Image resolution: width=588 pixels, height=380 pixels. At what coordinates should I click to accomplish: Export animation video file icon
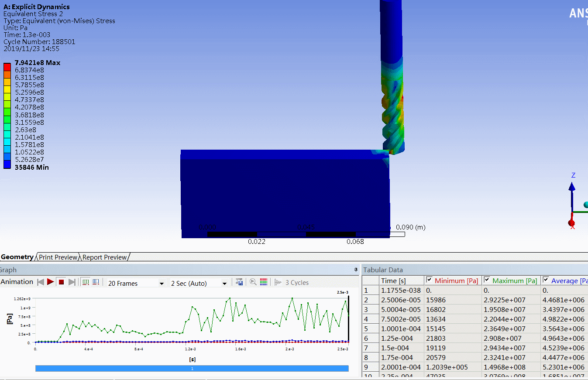(239, 282)
